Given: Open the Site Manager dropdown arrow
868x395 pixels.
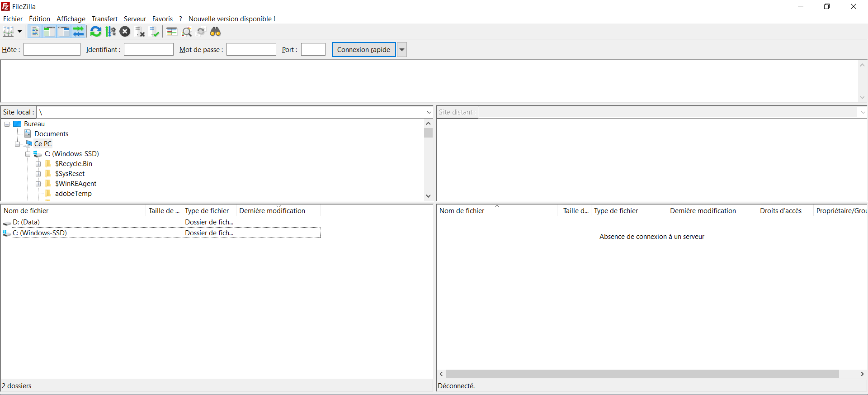Looking at the screenshot, I should [19, 32].
